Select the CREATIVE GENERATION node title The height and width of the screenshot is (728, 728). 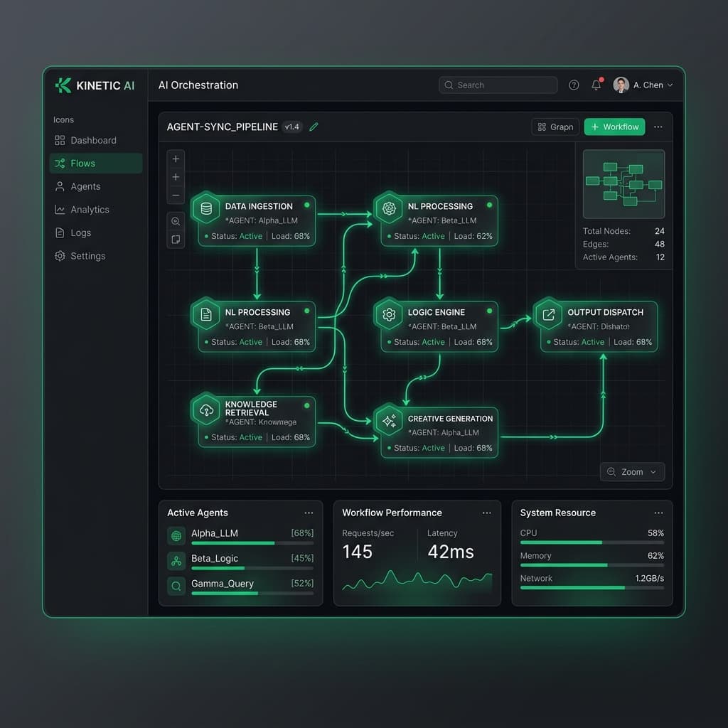(x=450, y=419)
